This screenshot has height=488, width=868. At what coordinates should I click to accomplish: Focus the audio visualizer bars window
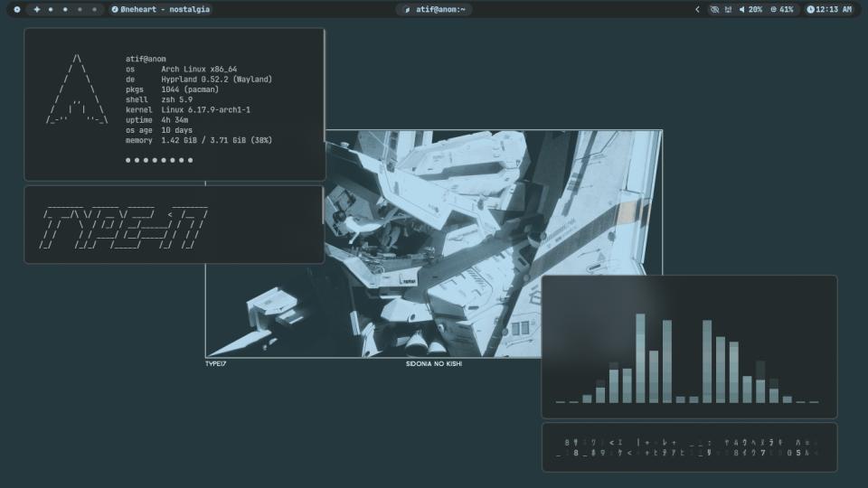tap(689, 346)
